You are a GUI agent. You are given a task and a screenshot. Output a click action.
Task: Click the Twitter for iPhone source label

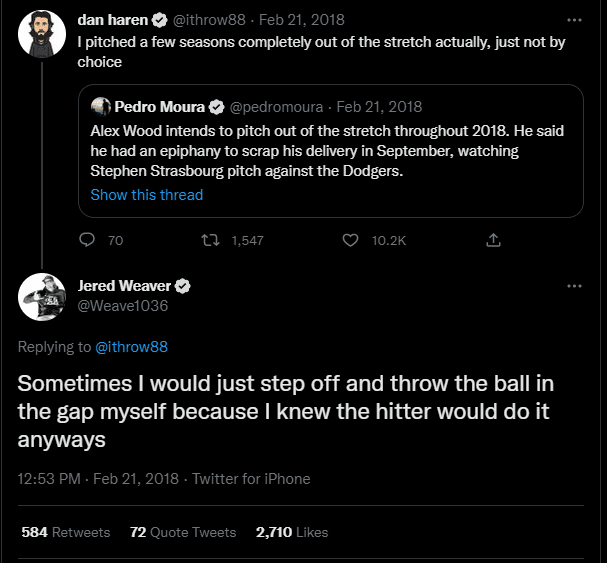point(251,478)
